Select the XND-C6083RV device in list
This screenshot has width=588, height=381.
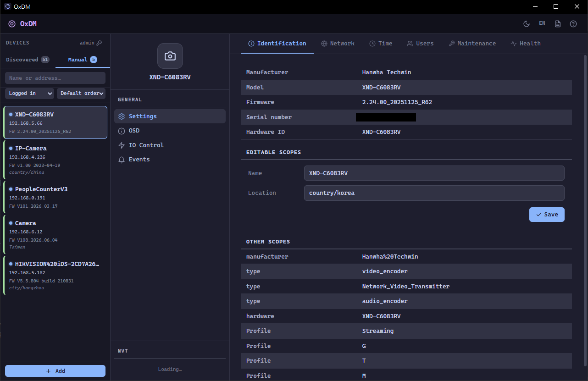pyautogui.click(x=55, y=122)
